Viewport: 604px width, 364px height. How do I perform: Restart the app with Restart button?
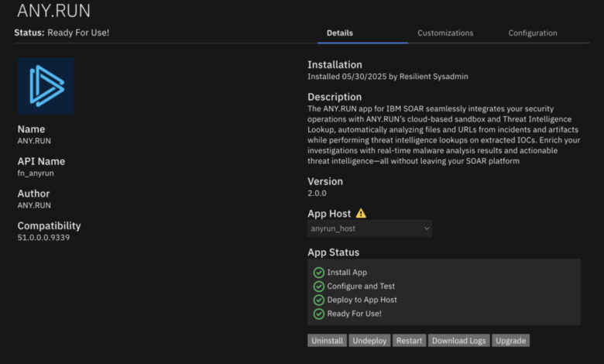pos(409,341)
